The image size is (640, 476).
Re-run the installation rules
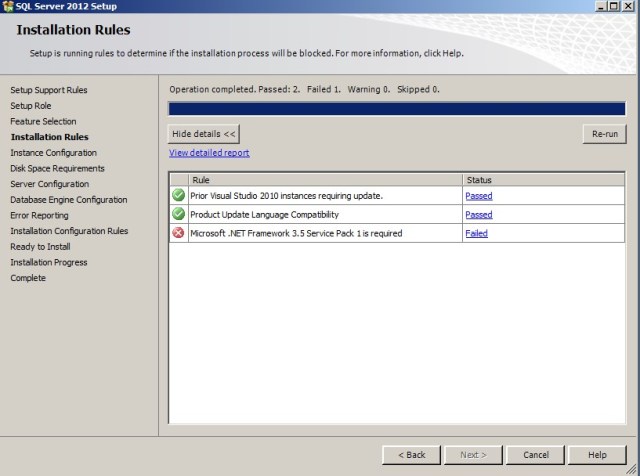(604, 134)
